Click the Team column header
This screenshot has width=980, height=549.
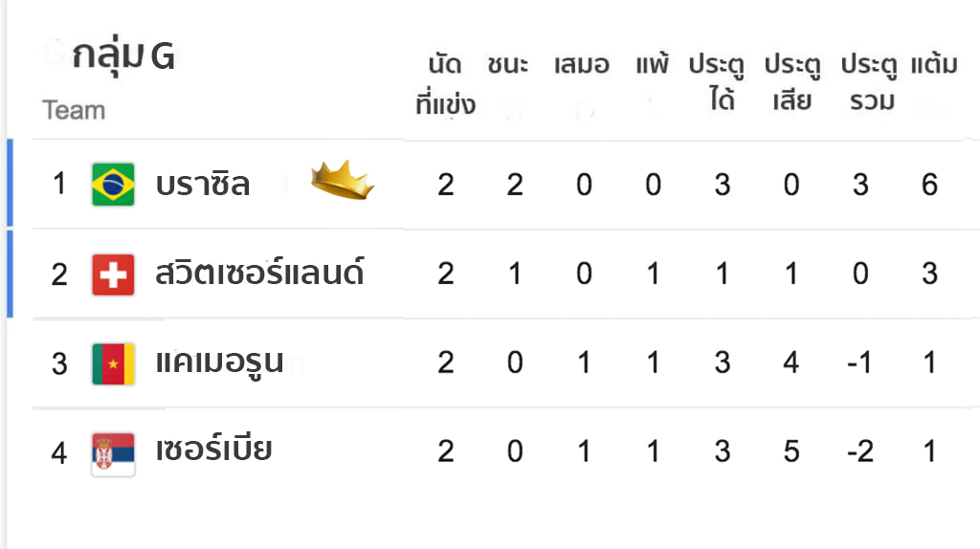pos(74,111)
